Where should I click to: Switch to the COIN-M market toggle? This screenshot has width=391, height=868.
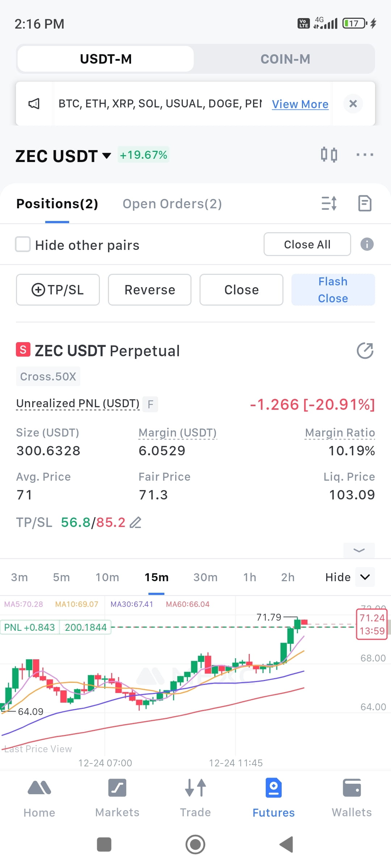click(285, 59)
